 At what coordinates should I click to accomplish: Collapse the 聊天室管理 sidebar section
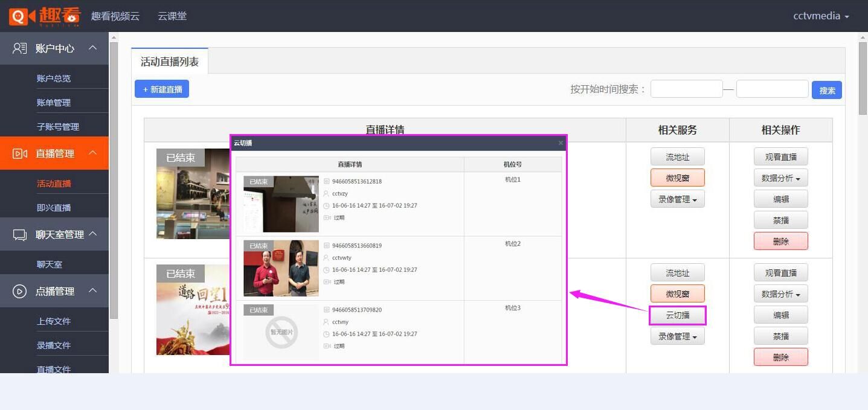coord(92,234)
